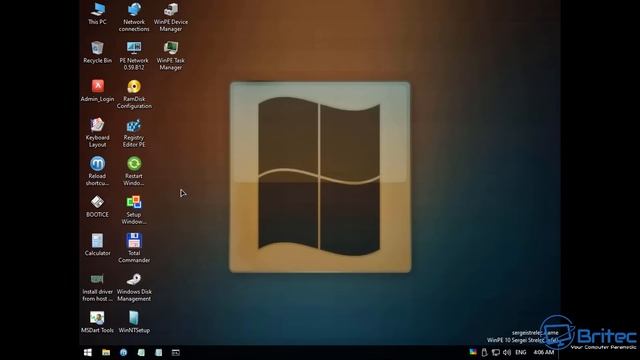Launch WinPE Device Manager
640x360 pixels.
171,17
